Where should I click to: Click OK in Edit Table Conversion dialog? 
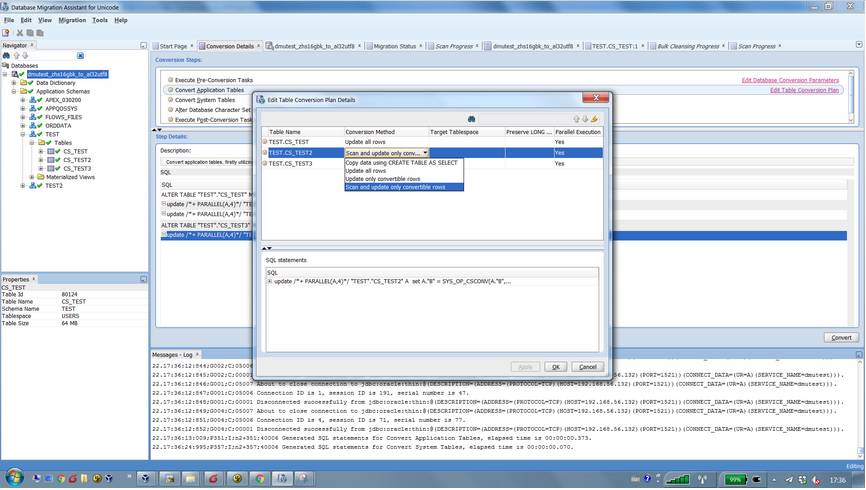pyautogui.click(x=556, y=367)
